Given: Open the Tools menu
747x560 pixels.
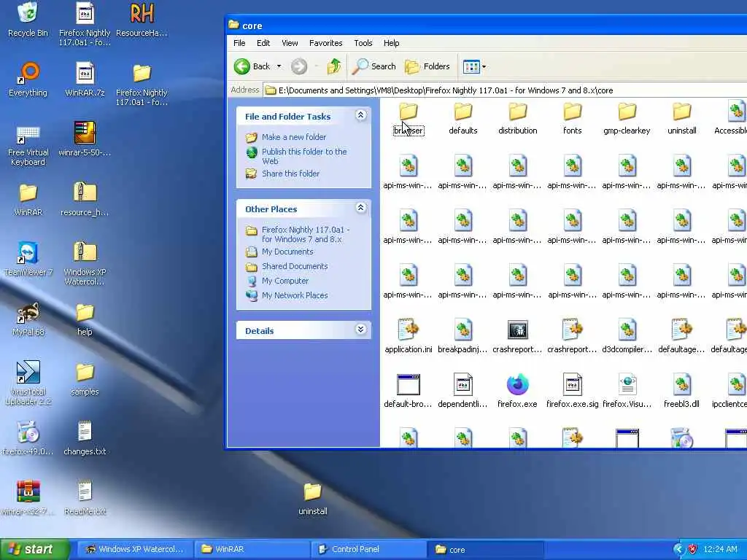Looking at the screenshot, I should click(363, 43).
